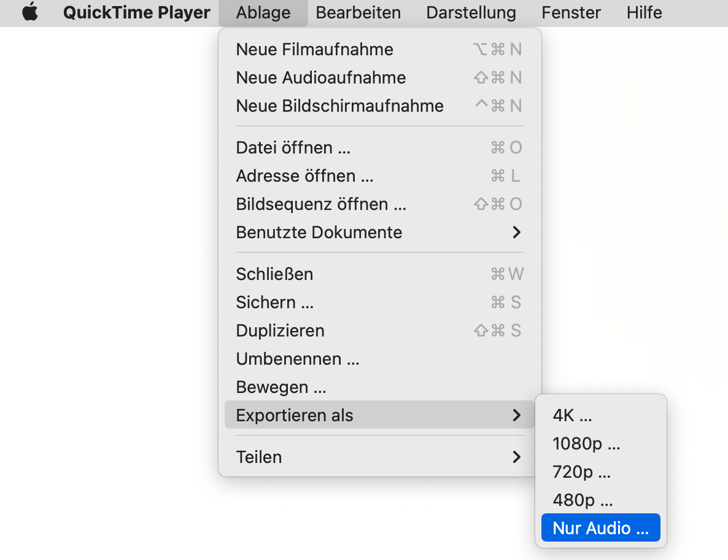The height and width of the screenshot is (560, 728).
Task: Choose Umbenennen to rename the file
Action: [298, 359]
